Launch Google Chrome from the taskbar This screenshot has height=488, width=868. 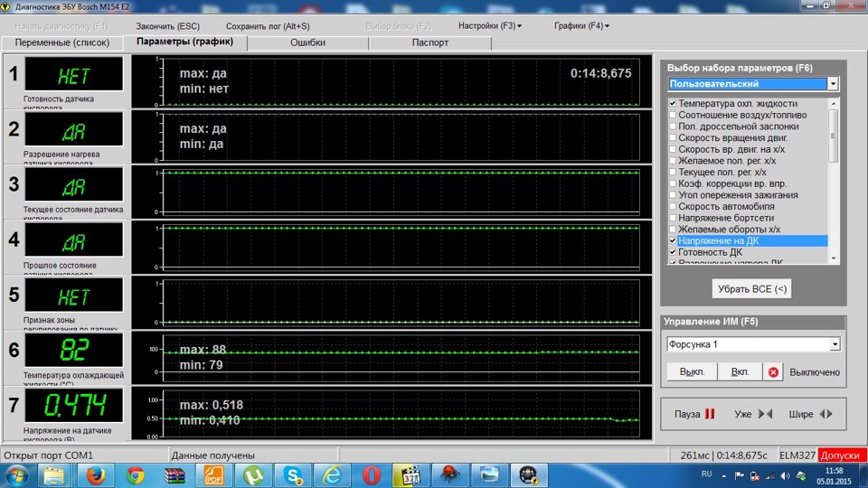click(x=136, y=474)
